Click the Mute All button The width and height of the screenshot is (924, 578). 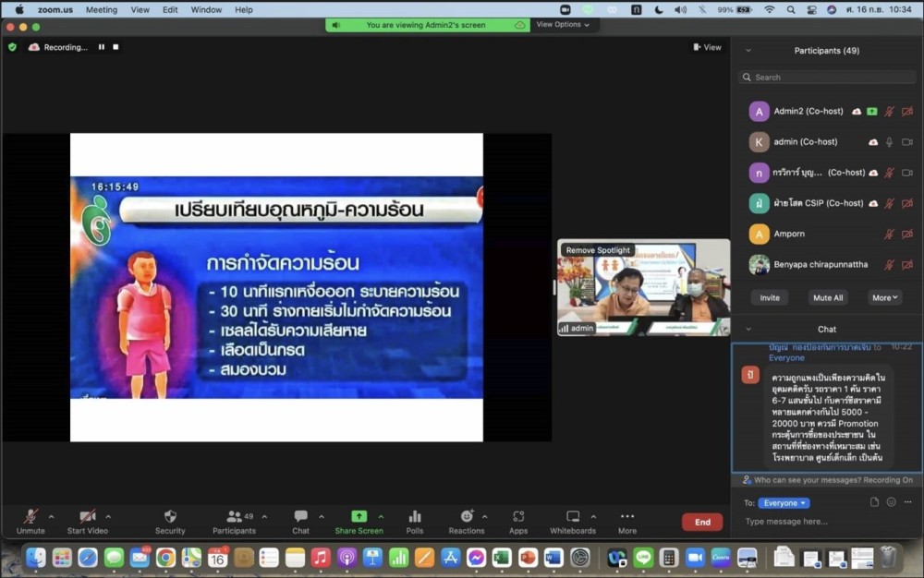tap(827, 297)
